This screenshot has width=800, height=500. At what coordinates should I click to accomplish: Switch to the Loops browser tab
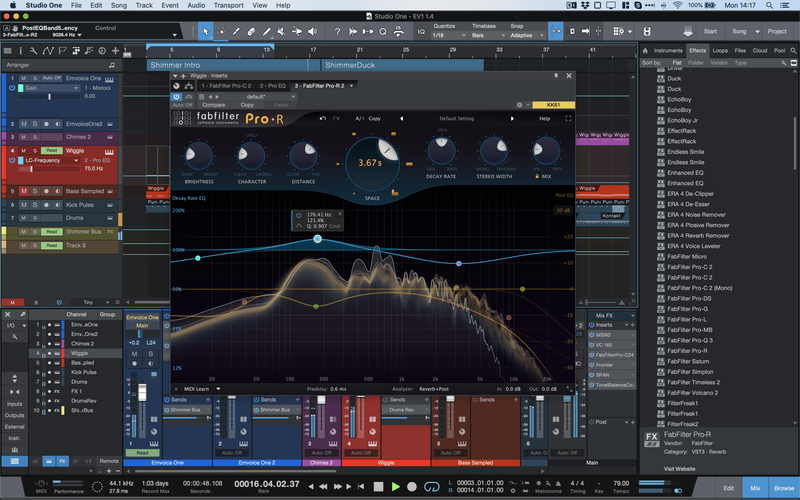[720, 51]
